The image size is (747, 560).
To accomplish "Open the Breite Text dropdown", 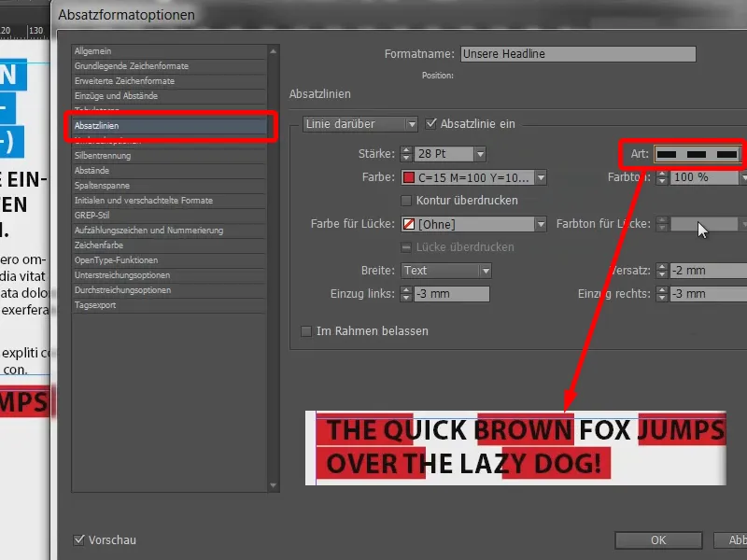I will coord(446,271).
